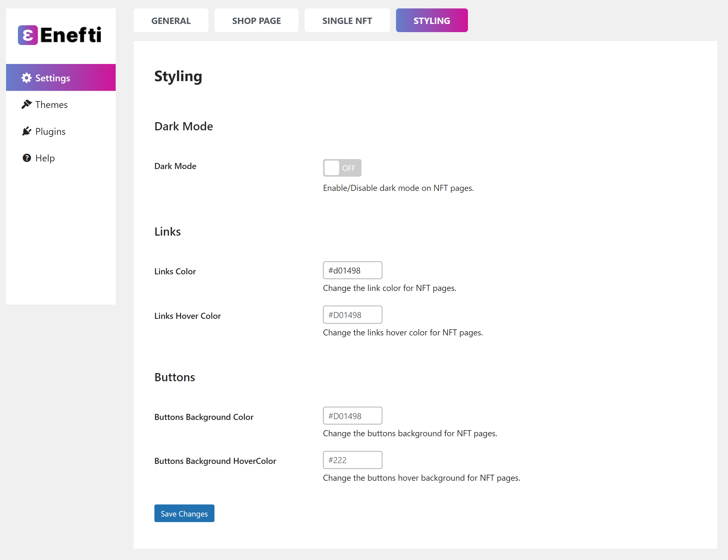Click the Enefti wordmark text

click(x=71, y=35)
